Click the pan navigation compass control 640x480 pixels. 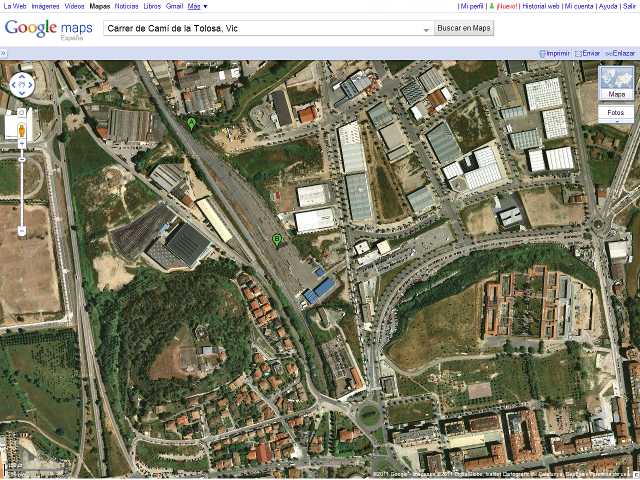[x=22, y=86]
